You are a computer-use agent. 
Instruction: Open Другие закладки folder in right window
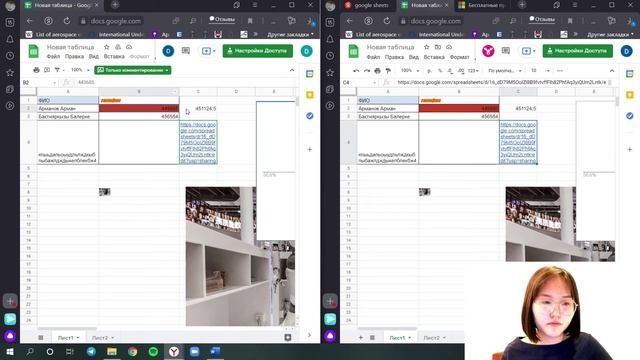611,35
